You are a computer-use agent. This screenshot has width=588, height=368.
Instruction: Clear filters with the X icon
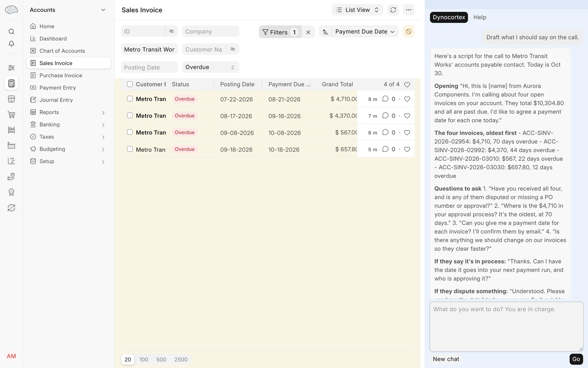tap(308, 32)
